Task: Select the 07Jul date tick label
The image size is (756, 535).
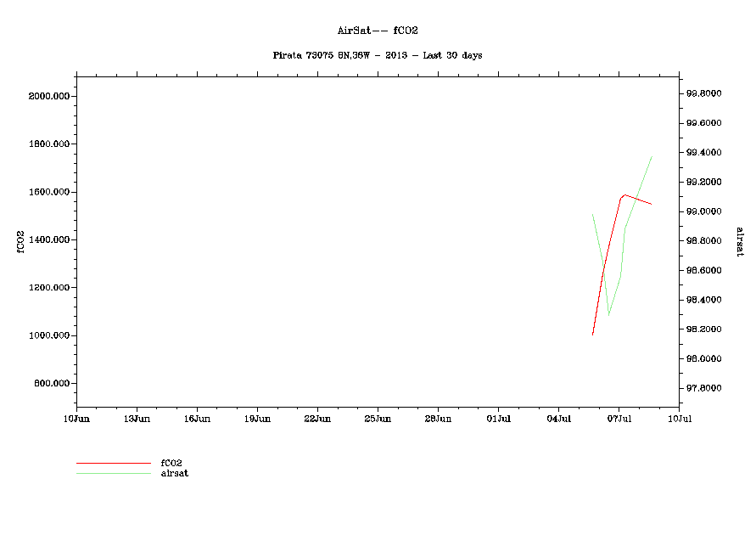Action: (x=619, y=419)
